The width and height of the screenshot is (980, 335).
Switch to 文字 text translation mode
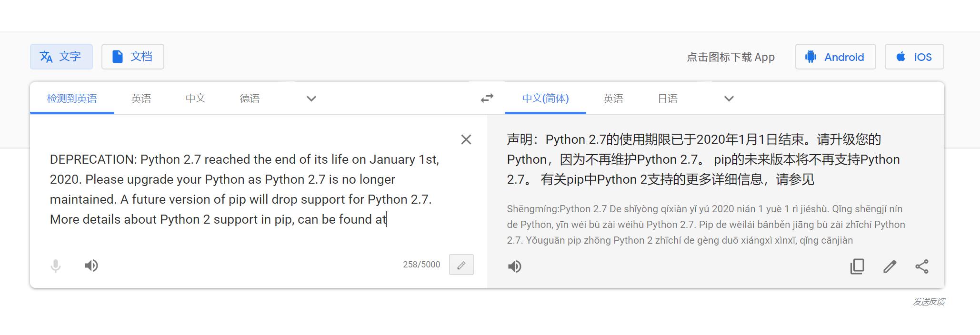click(61, 57)
